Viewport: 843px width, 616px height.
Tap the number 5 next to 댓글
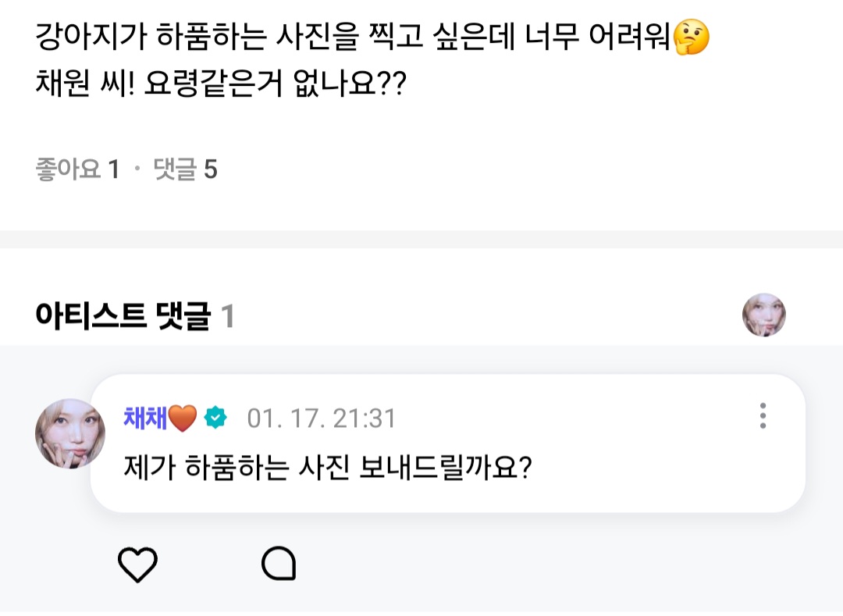211,169
